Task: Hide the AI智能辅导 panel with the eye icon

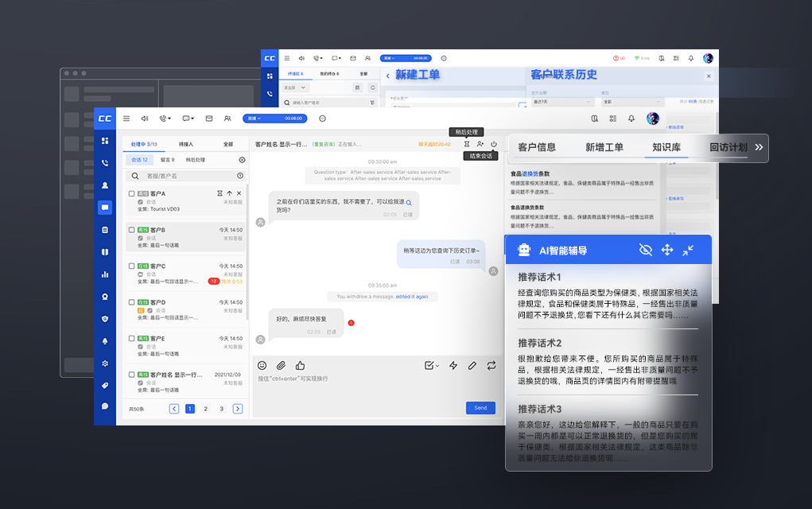Action: [647, 250]
